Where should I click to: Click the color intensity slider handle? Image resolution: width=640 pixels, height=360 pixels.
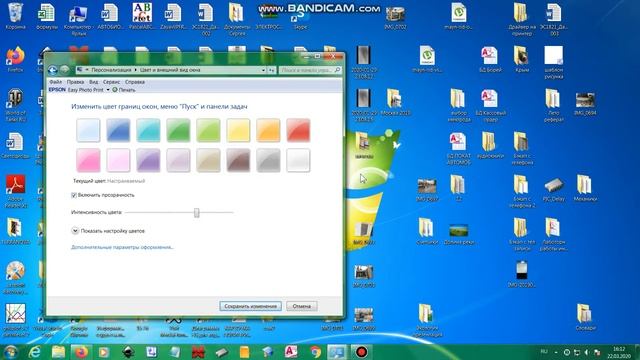pyautogui.click(x=197, y=212)
